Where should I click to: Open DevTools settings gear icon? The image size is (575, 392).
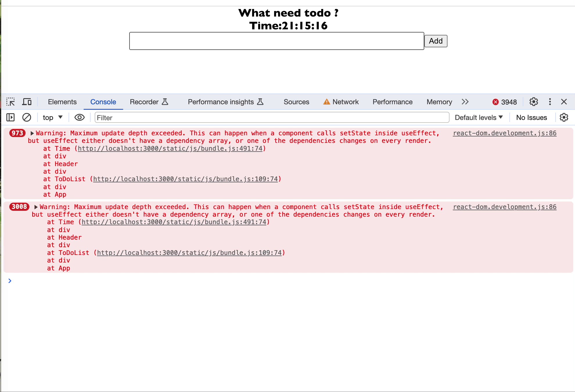533,102
